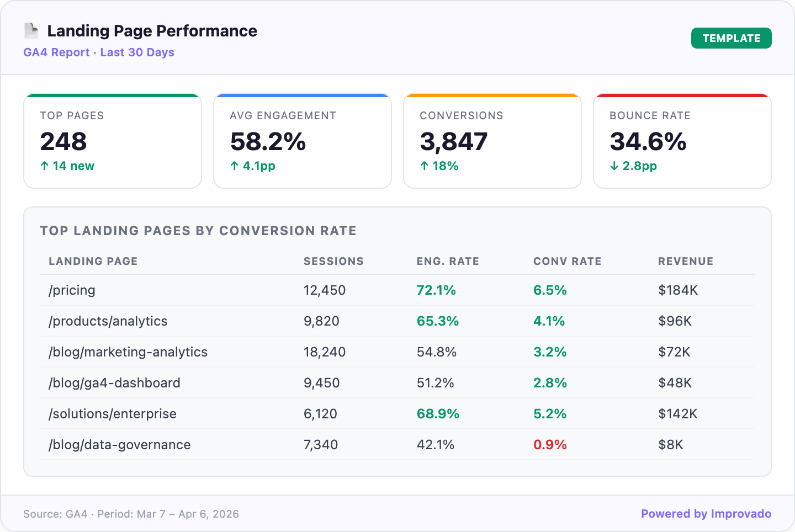The height and width of the screenshot is (532, 795).
Task: Select the Bounce Rate metric card
Action: point(682,141)
